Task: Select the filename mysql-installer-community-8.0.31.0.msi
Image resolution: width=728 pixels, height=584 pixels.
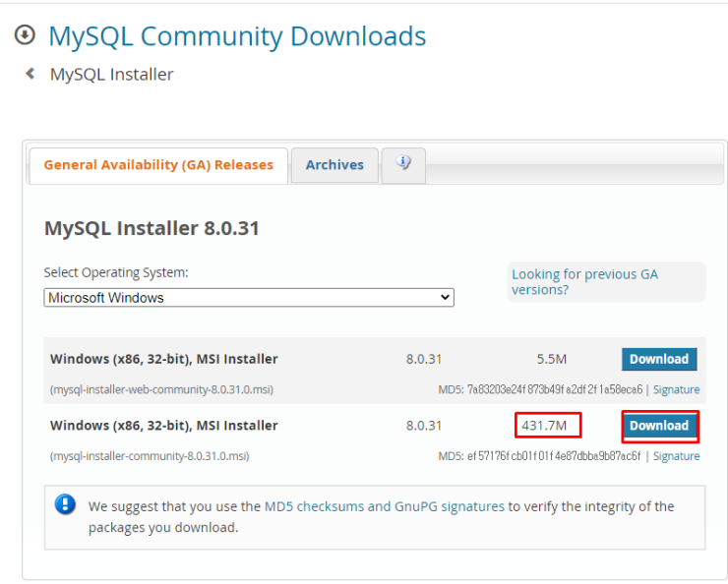Action: point(150,456)
